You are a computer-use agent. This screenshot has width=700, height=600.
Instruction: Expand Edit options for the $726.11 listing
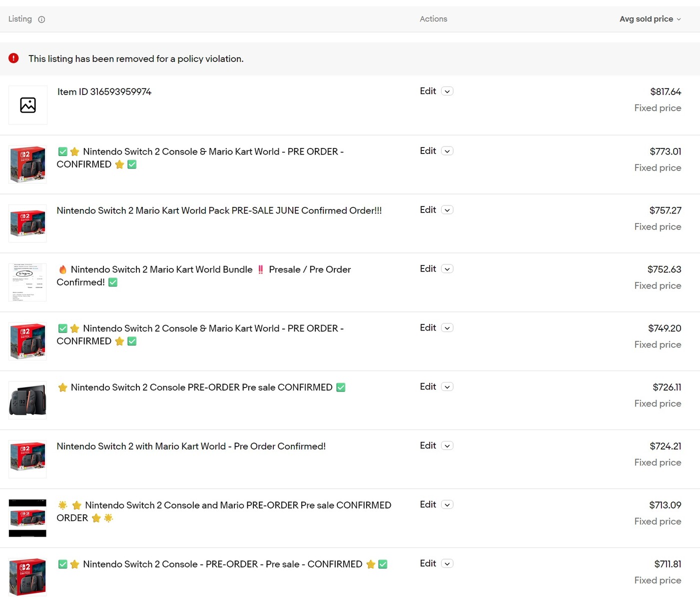(x=447, y=387)
